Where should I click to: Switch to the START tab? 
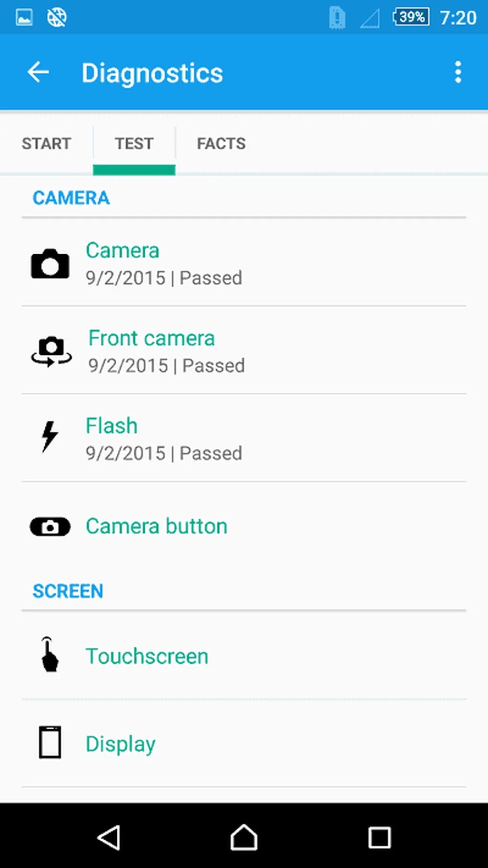(x=46, y=144)
